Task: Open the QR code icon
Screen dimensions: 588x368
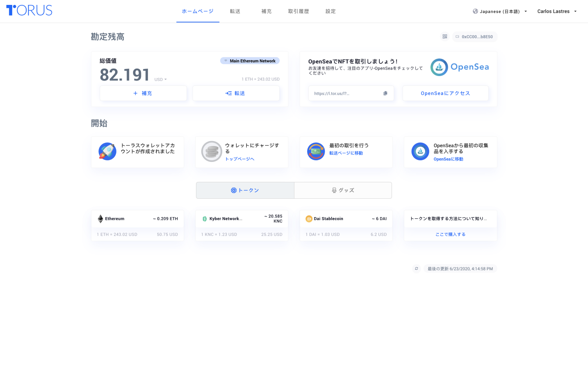Action: point(445,36)
